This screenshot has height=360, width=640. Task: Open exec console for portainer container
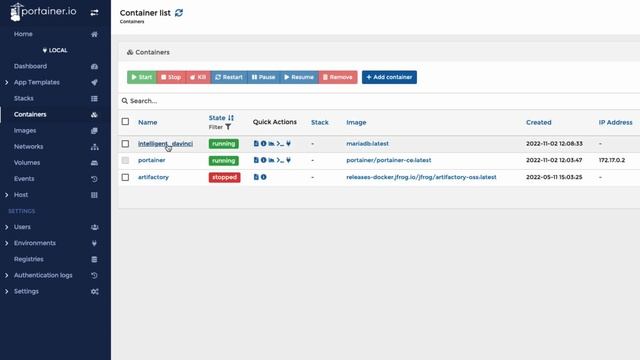(280, 160)
